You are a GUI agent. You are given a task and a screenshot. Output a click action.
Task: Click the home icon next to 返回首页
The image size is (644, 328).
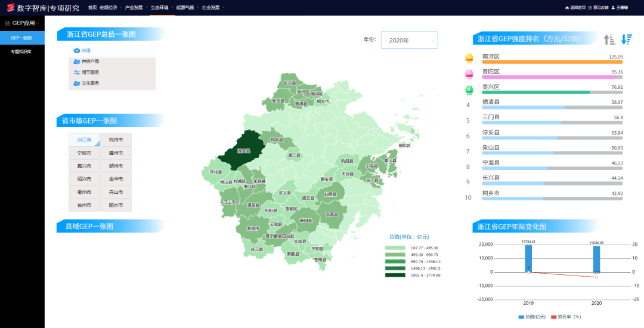coord(567,8)
